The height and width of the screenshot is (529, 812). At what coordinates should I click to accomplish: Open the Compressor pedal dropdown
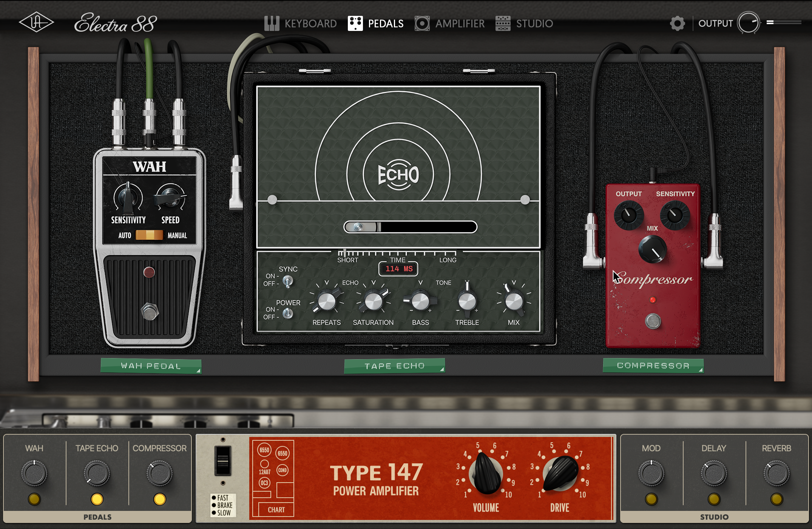[653, 366]
